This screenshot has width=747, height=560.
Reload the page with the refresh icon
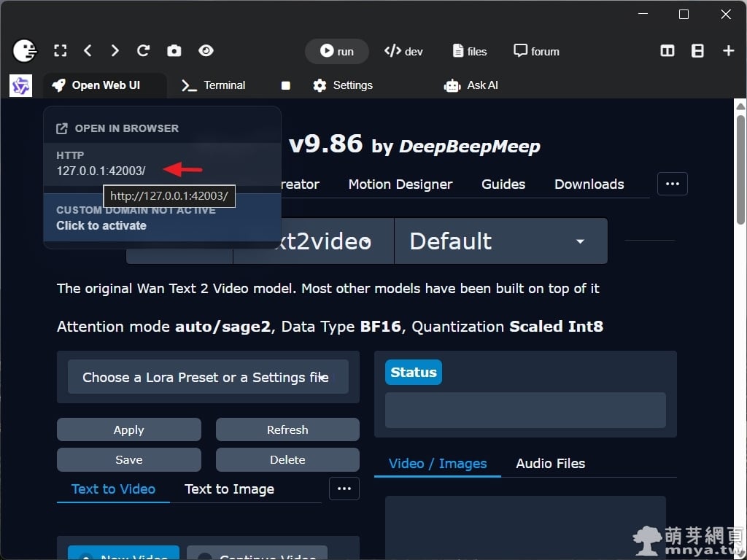click(143, 50)
